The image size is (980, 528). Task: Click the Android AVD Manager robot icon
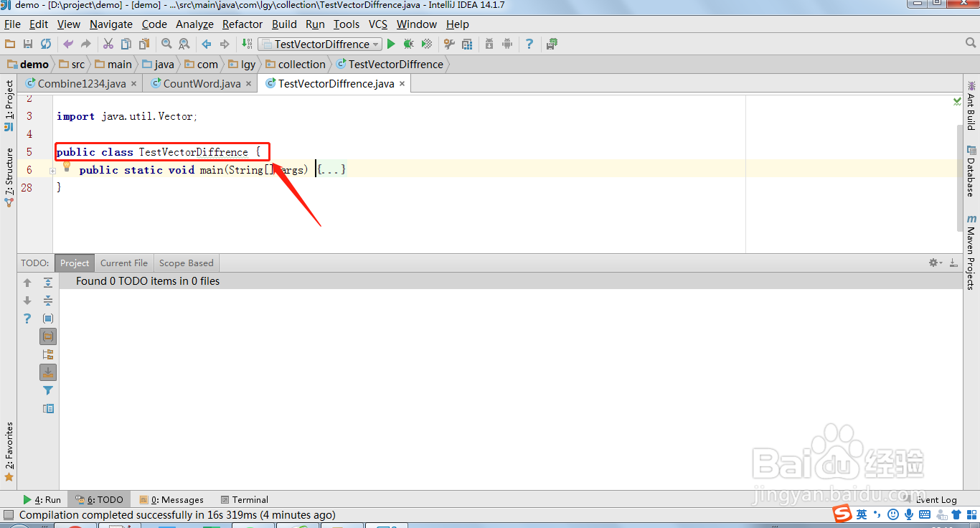pyautogui.click(x=507, y=44)
